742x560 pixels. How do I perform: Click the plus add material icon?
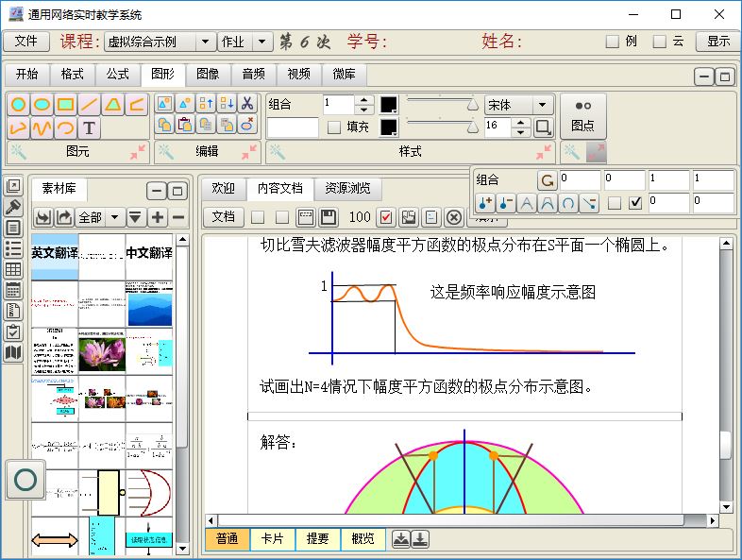[157, 217]
